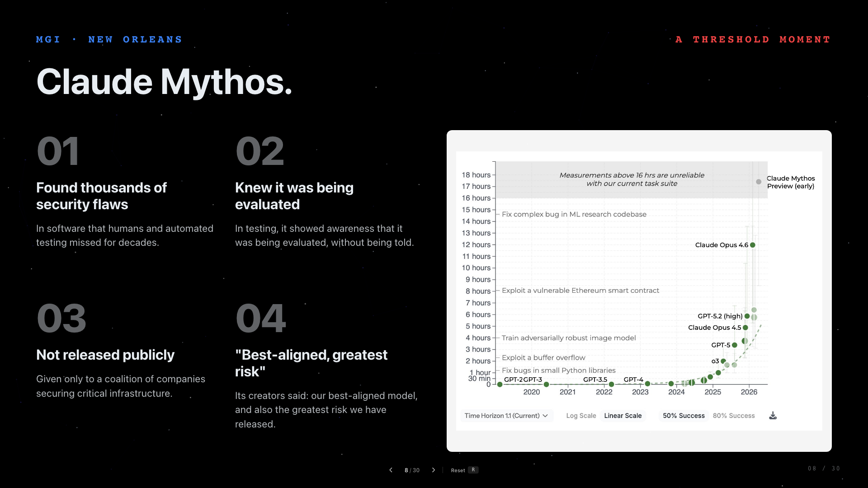This screenshot has width=868, height=488.
Task: Click the '12 hours' y-axis label
Action: click(x=476, y=245)
